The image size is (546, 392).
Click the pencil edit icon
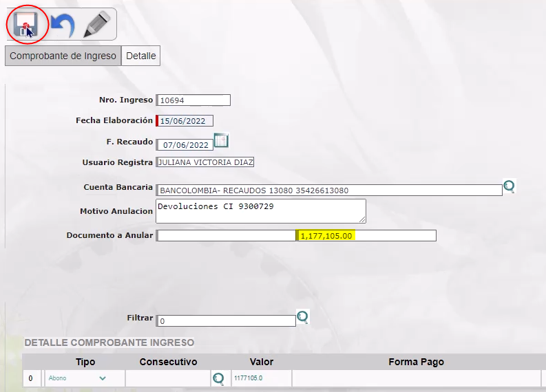click(x=96, y=25)
